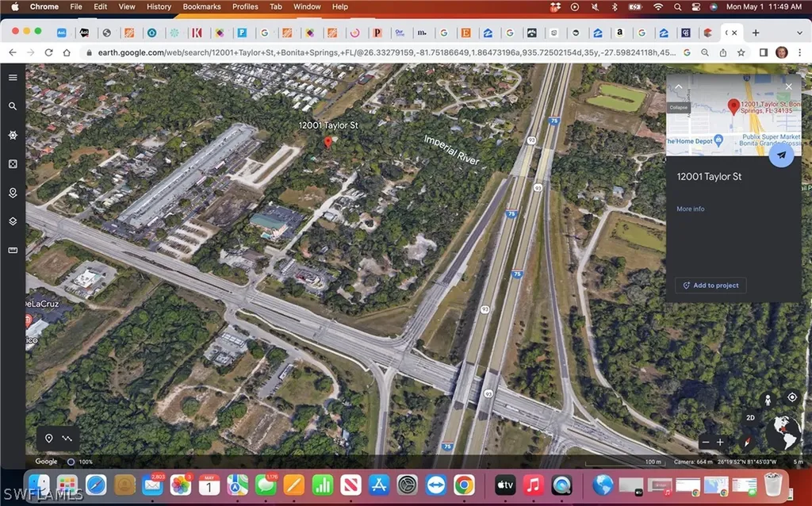Toggle the location marker tool near bottom left
Screen dimensions: 812x506
pyautogui.click(x=49, y=438)
